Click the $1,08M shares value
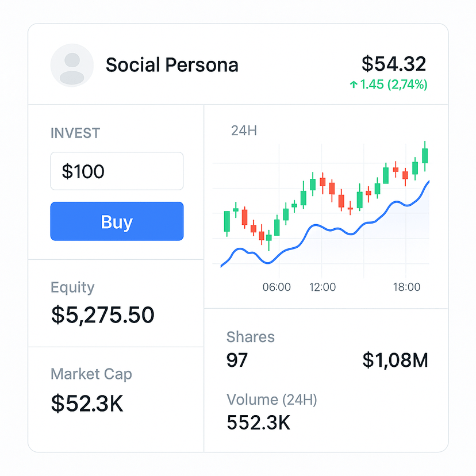 [x=395, y=360]
